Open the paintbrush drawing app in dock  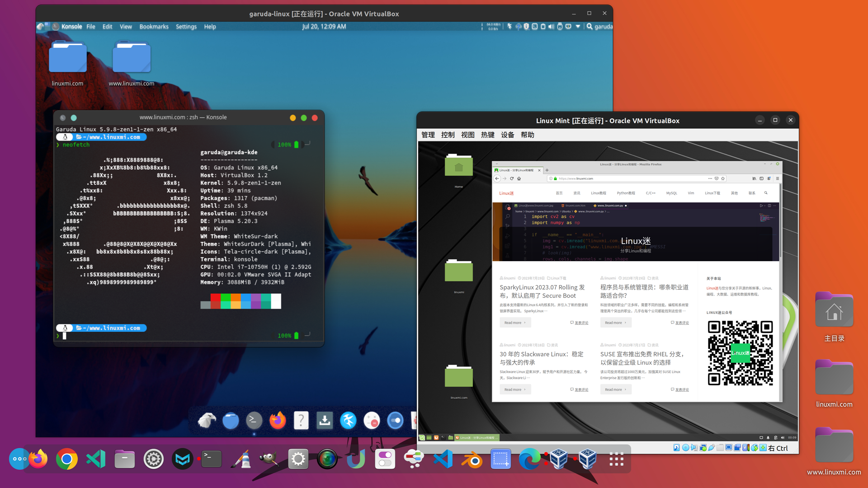240,460
